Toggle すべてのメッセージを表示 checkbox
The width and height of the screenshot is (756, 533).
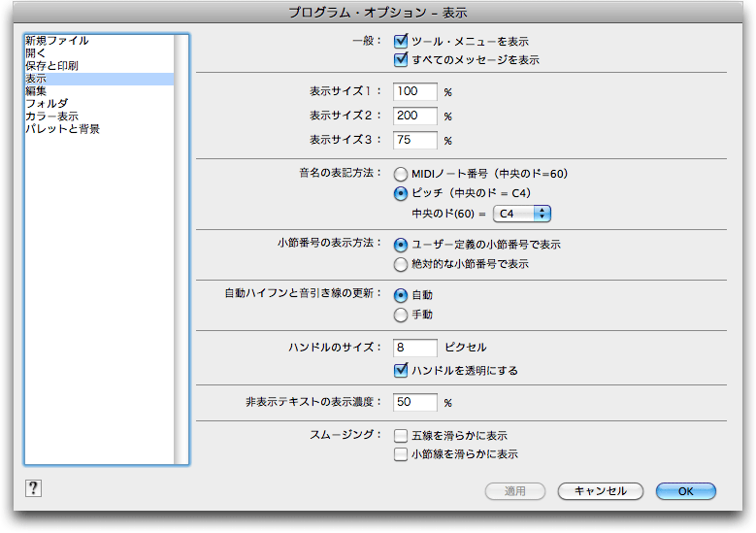[401, 60]
